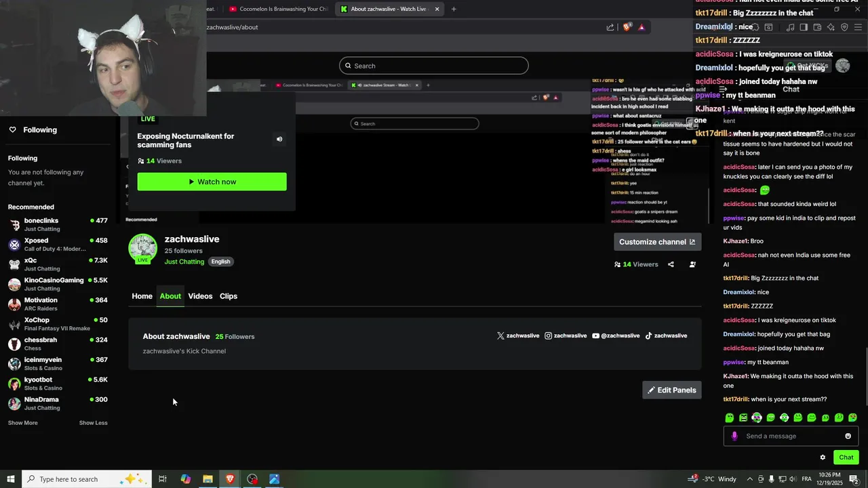
Task: Click the green Watch now button
Action: pos(212,182)
